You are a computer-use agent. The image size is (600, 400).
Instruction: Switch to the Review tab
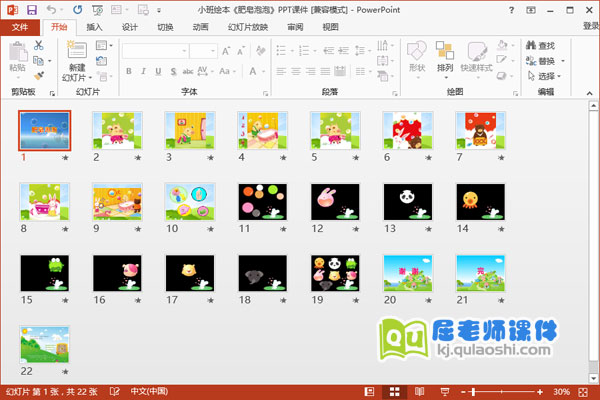point(295,27)
